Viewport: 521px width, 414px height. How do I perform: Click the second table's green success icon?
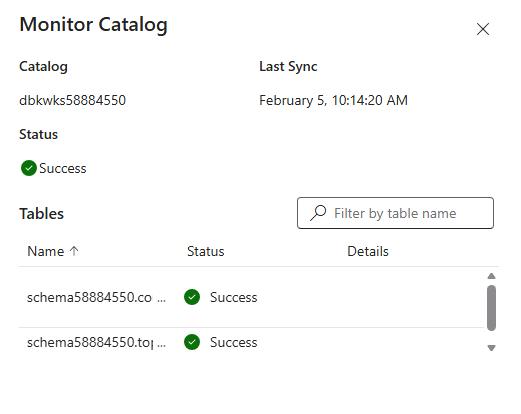tap(192, 342)
